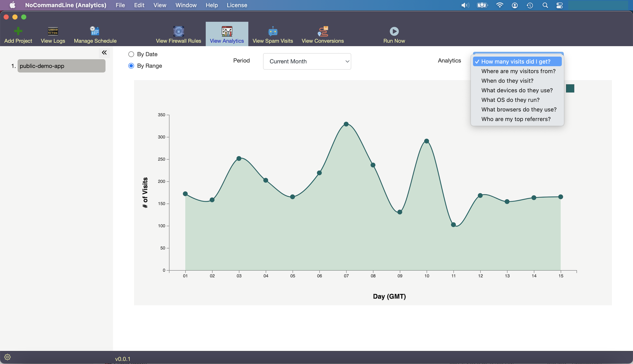
Task: Select the public-demo-app project
Action: point(61,66)
